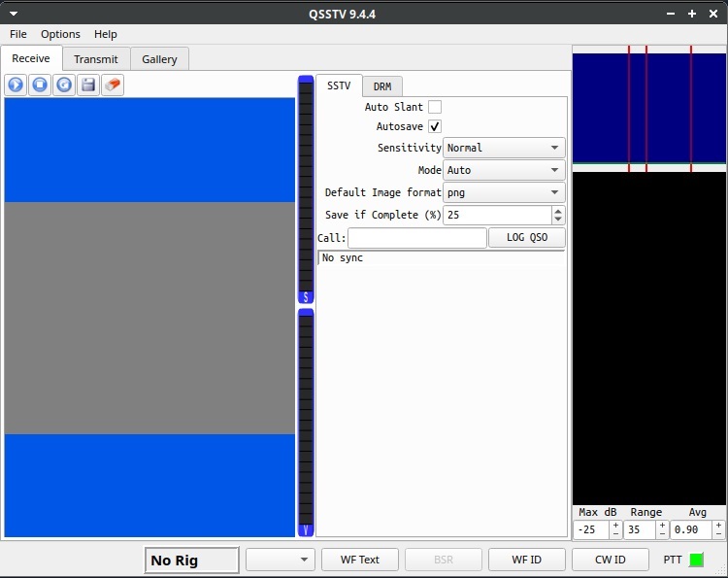Click the PTT label
The width and height of the screenshot is (728, 578).
point(673,560)
